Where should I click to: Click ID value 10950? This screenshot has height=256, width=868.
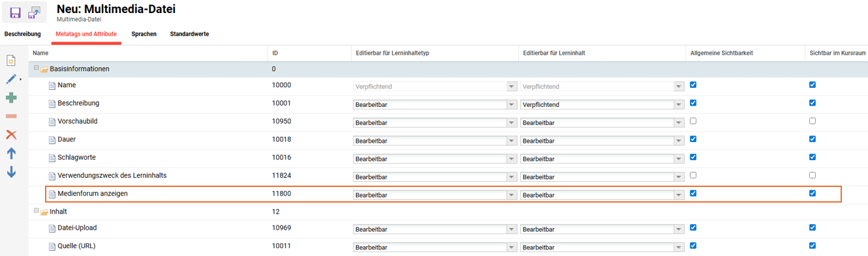[x=281, y=121]
